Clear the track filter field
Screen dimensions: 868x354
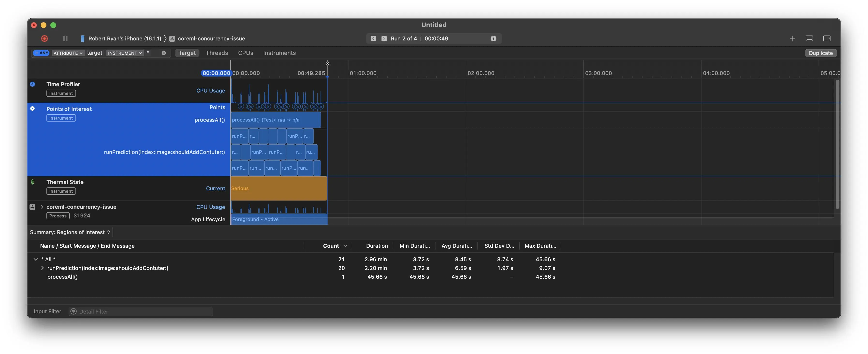164,53
